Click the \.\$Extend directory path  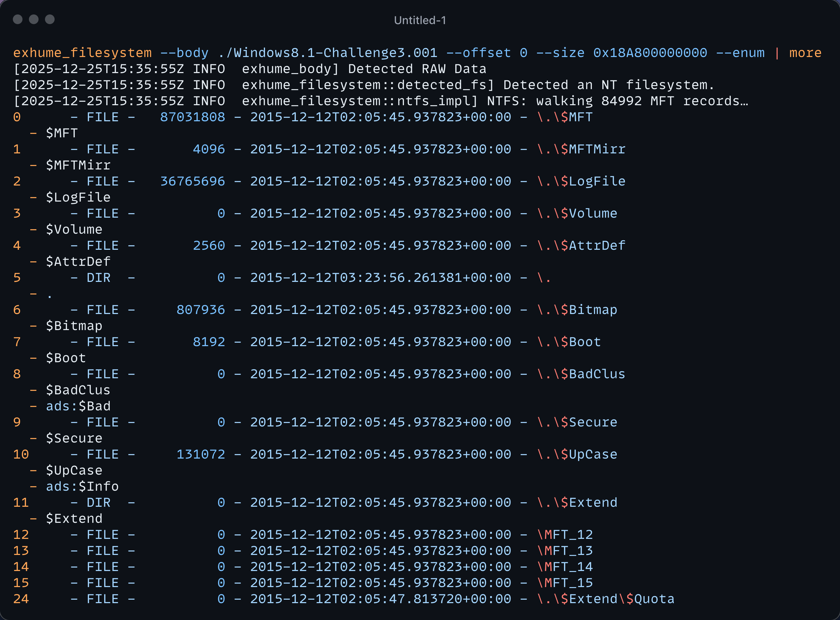click(x=577, y=502)
